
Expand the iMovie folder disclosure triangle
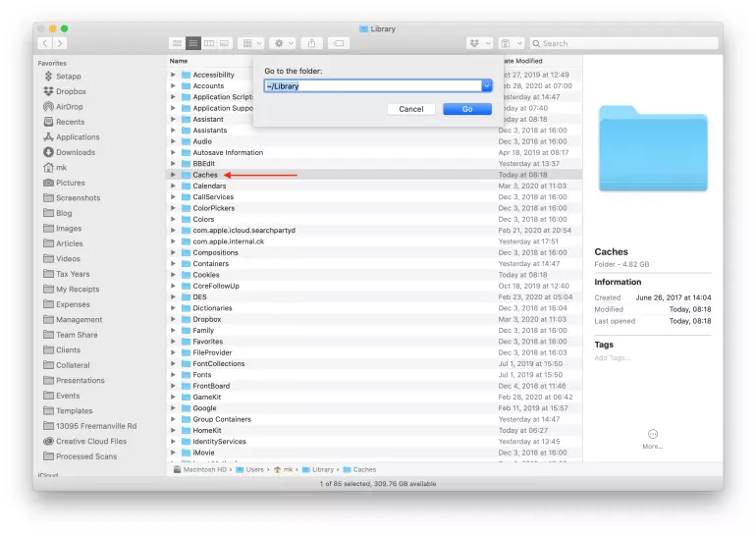tap(173, 453)
